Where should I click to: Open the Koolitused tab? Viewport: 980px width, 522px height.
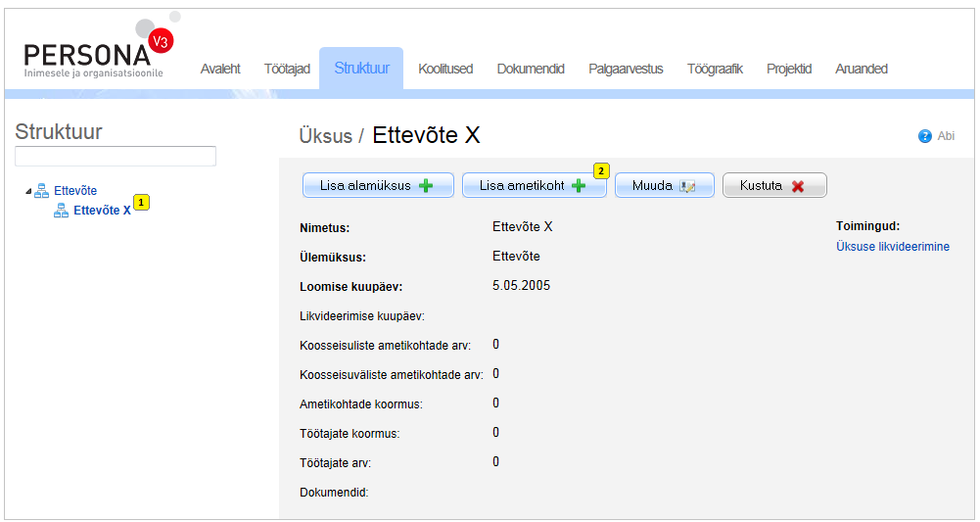445,69
